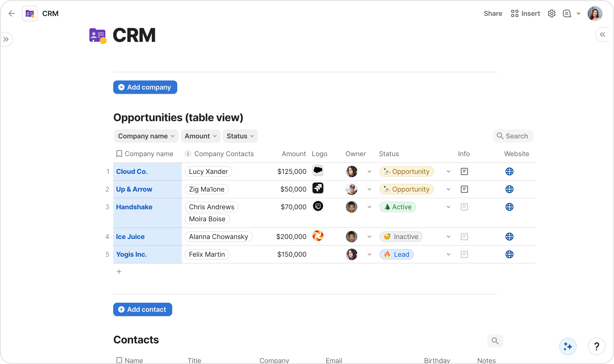Image resolution: width=614 pixels, height=364 pixels.
Task: Click the Contacts table search icon
Action: [x=495, y=341]
